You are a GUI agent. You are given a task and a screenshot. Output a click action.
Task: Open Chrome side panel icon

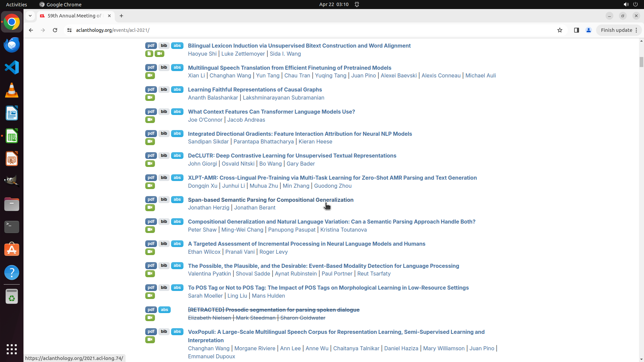(x=576, y=30)
